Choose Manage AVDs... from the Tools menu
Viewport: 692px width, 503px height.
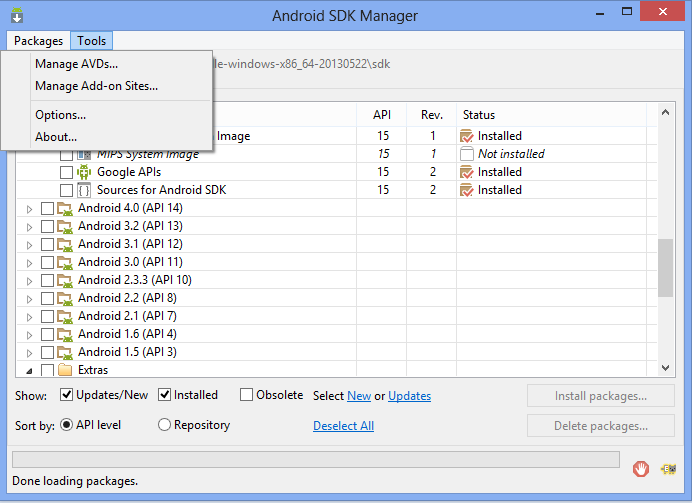click(76, 64)
